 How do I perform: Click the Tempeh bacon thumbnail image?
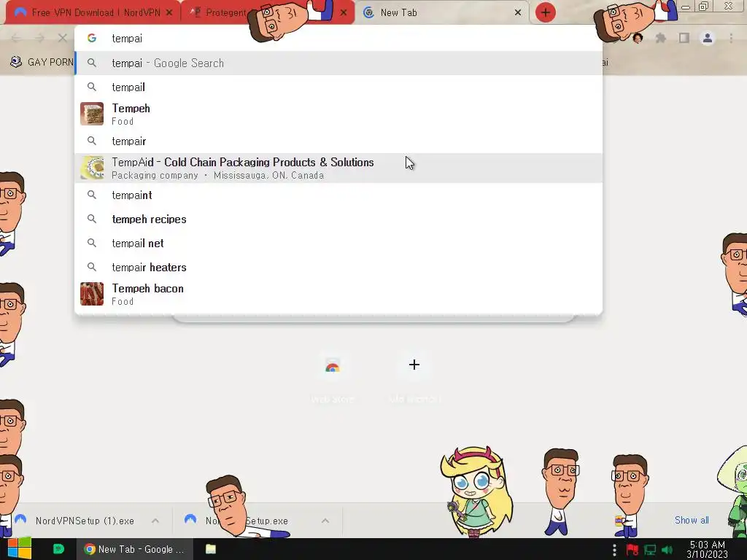click(92, 294)
